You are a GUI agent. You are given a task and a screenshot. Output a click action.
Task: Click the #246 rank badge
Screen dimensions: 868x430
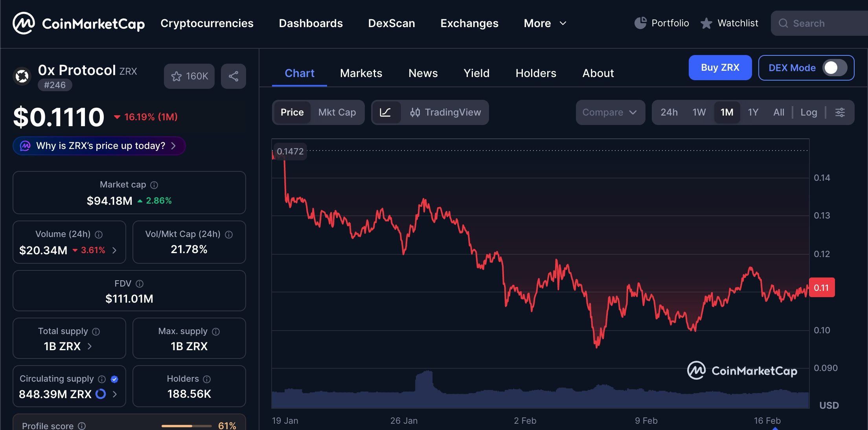55,85
